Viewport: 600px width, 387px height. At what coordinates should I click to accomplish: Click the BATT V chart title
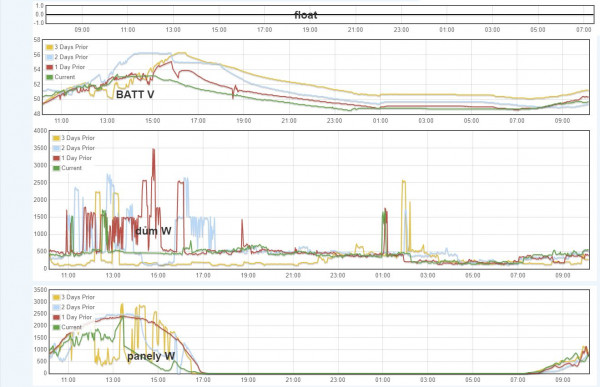135,95
